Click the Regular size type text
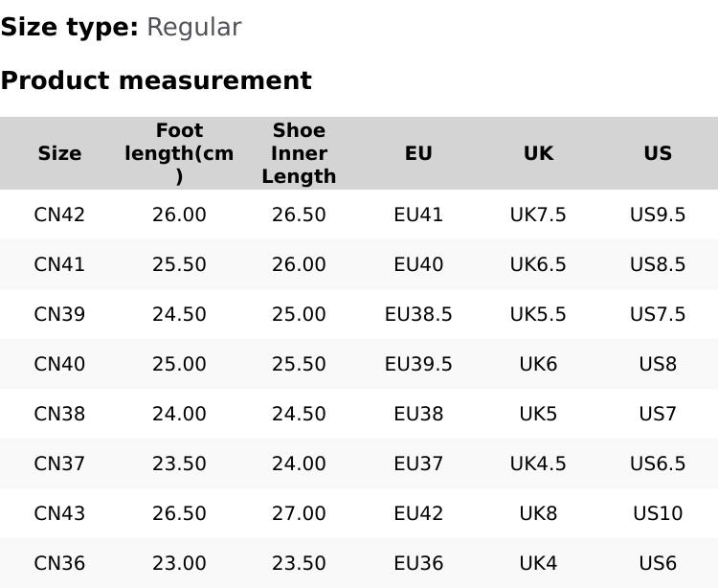The height and width of the screenshot is (588, 718). pyautogui.click(x=193, y=27)
